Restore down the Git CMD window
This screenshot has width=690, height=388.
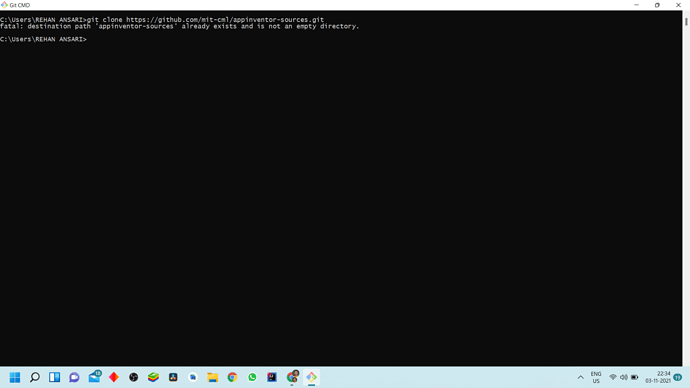click(657, 5)
